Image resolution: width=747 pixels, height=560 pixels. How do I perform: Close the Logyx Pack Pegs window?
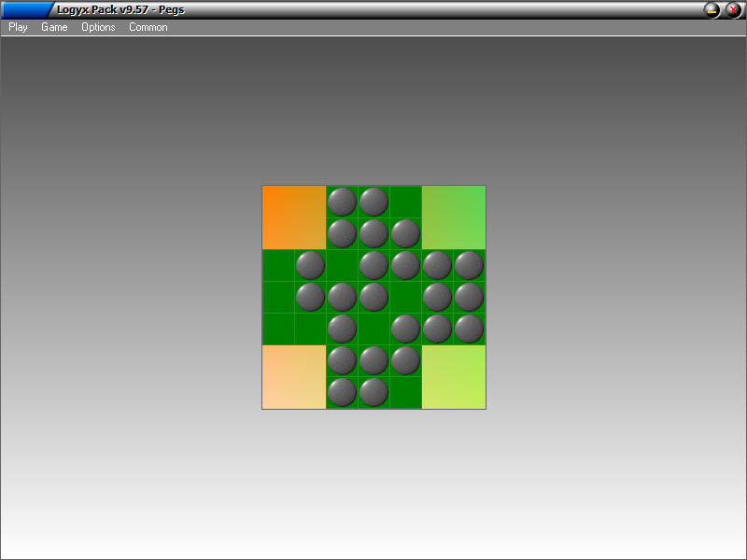[x=733, y=10]
